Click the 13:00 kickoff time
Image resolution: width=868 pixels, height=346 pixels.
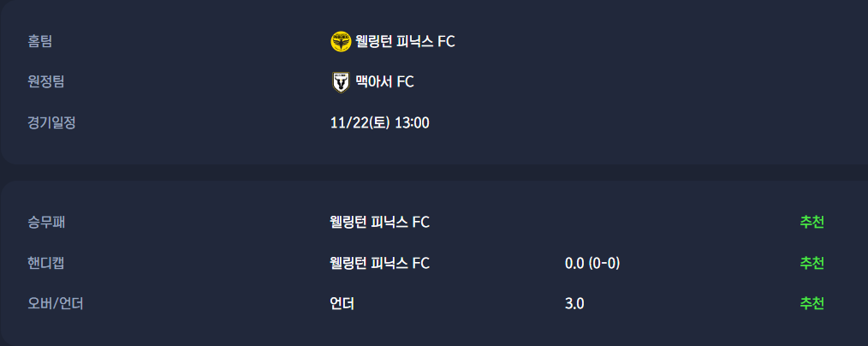coord(412,122)
